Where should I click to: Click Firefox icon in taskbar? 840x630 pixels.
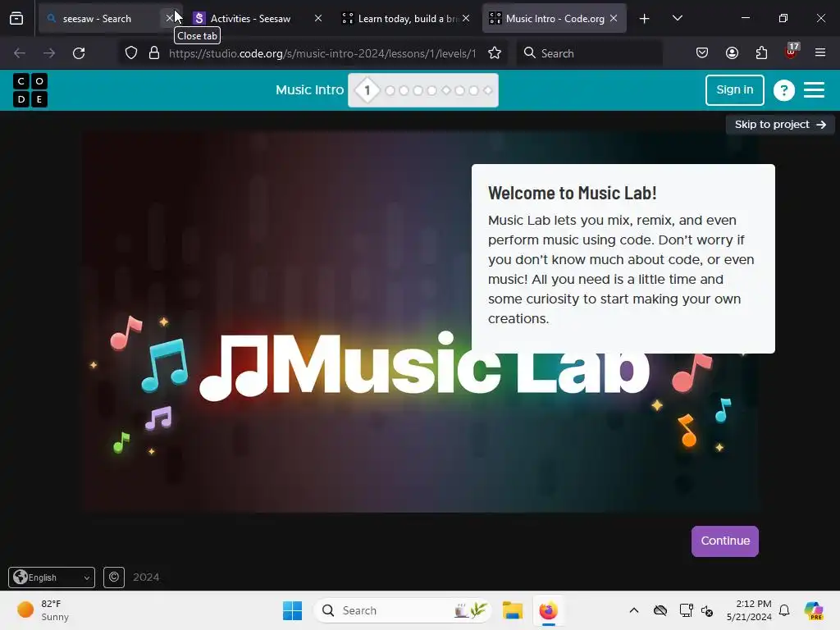pyautogui.click(x=548, y=610)
